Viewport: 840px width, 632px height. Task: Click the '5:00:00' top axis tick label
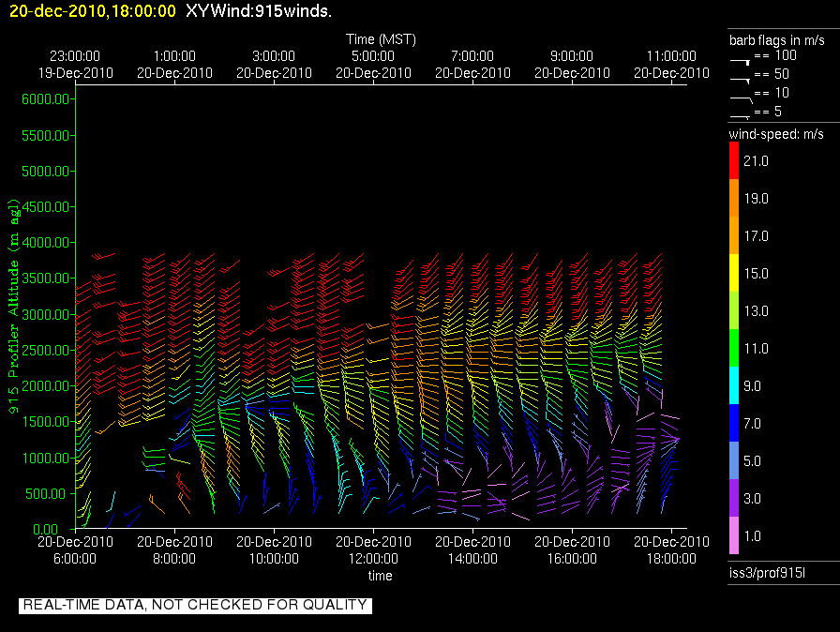pos(373,56)
